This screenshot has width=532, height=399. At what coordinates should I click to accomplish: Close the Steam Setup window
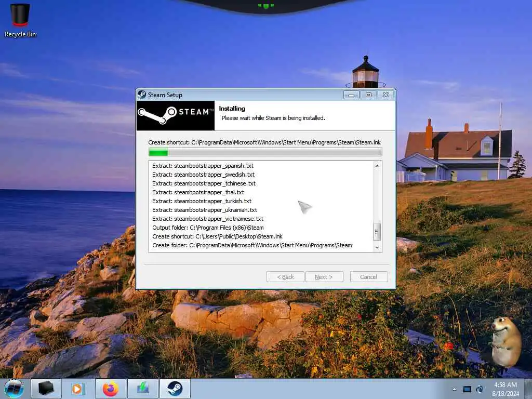pos(386,95)
